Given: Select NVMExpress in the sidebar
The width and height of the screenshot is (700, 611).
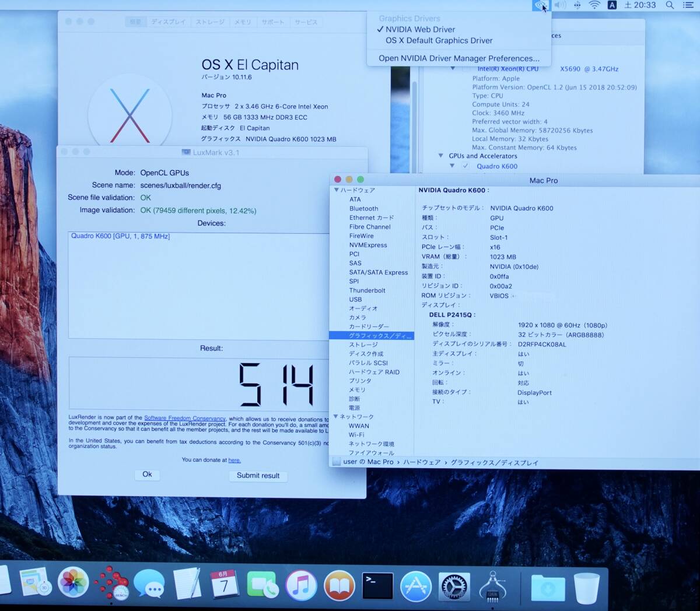Looking at the screenshot, I should click(368, 245).
